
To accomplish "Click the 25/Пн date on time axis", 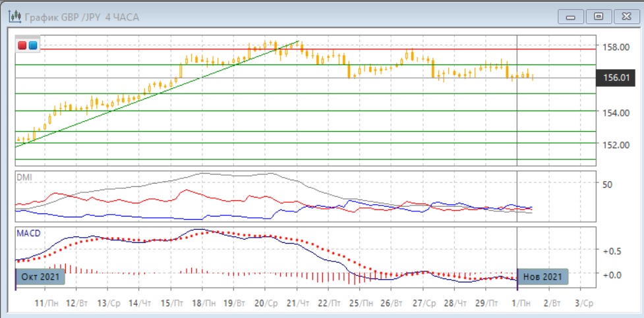I will (359, 302).
